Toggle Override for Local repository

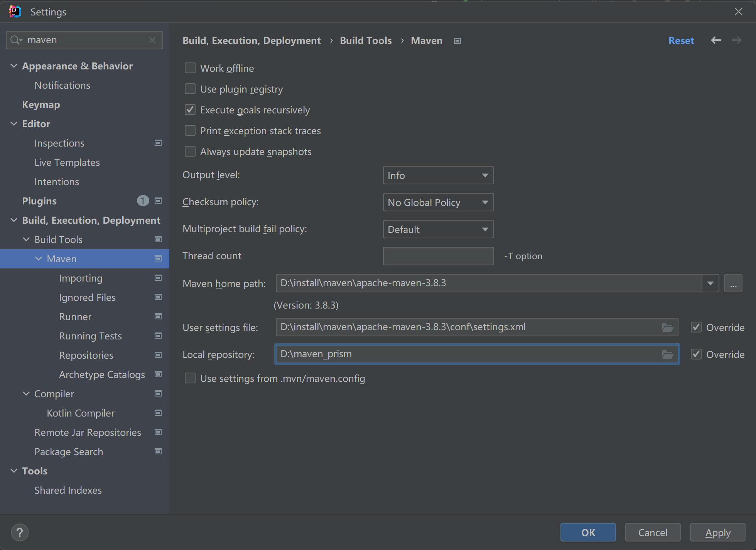pyautogui.click(x=696, y=354)
